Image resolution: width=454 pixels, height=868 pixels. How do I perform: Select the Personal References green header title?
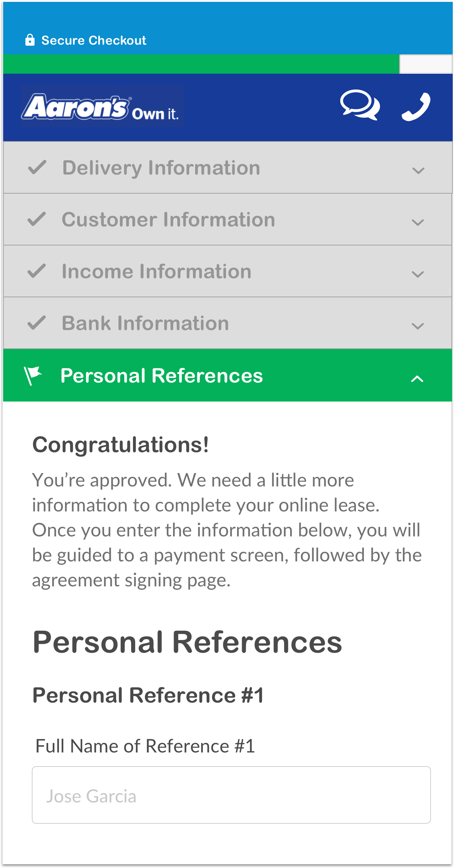[x=161, y=376]
